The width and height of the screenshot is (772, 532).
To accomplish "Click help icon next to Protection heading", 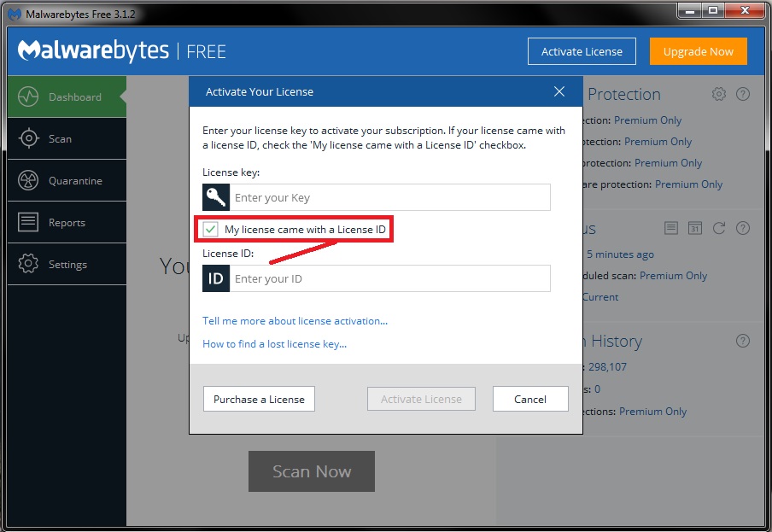I will tap(743, 94).
